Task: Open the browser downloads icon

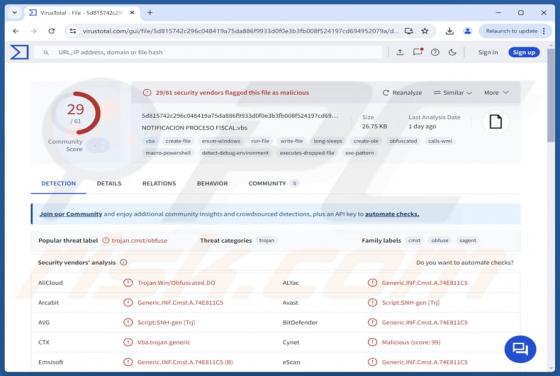Action: click(x=450, y=31)
